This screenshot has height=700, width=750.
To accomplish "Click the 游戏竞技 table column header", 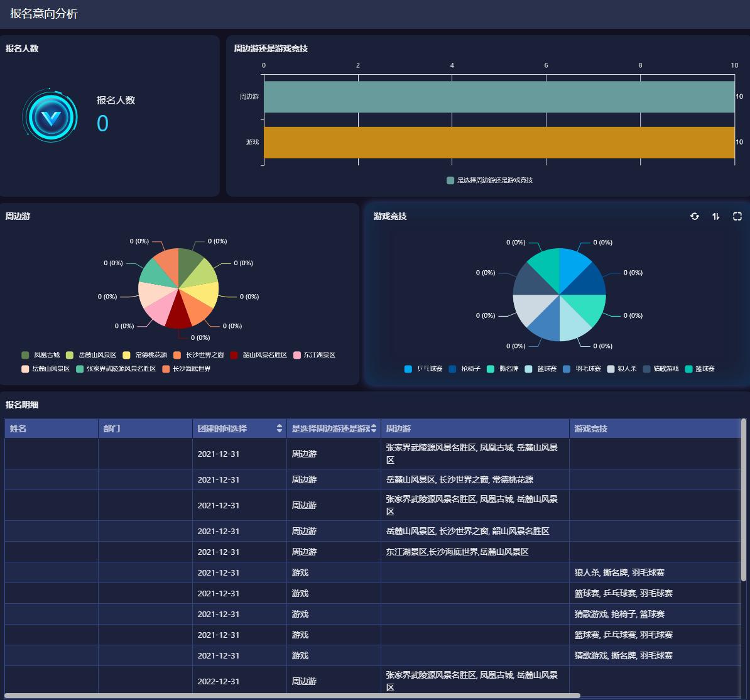I will [653, 429].
